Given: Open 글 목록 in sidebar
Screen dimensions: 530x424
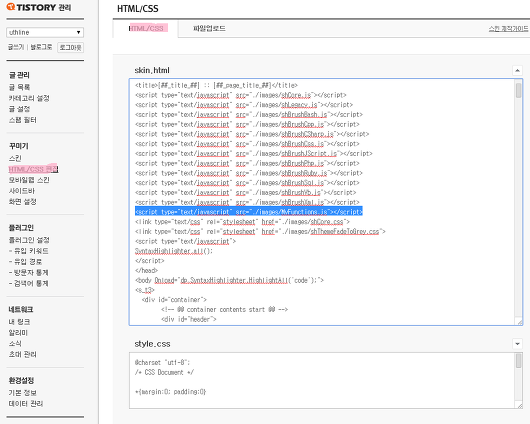Looking at the screenshot, I should tap(19, 87).
